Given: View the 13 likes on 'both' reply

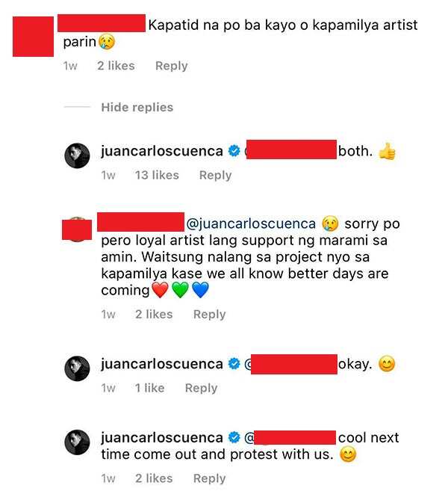Looking at the screenshot, I should coord(157,175).
